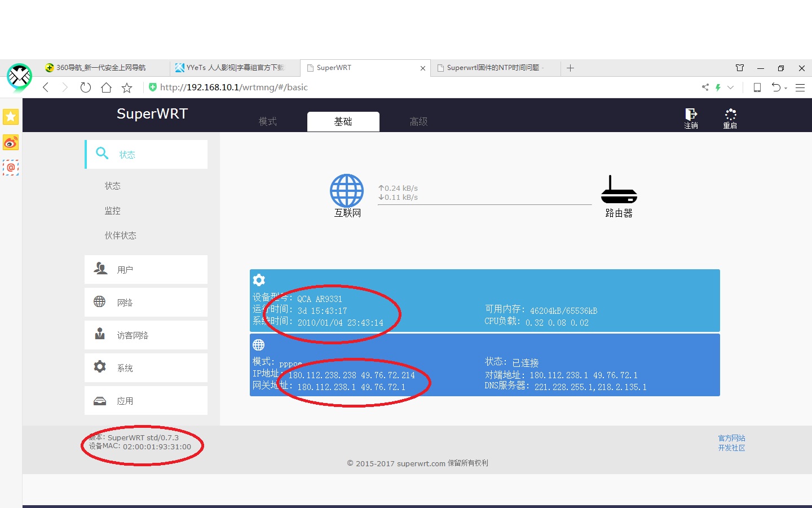This screenshot has width=812, height=508.
Task: Select the 模式 top tab
Action: point(268,121)
